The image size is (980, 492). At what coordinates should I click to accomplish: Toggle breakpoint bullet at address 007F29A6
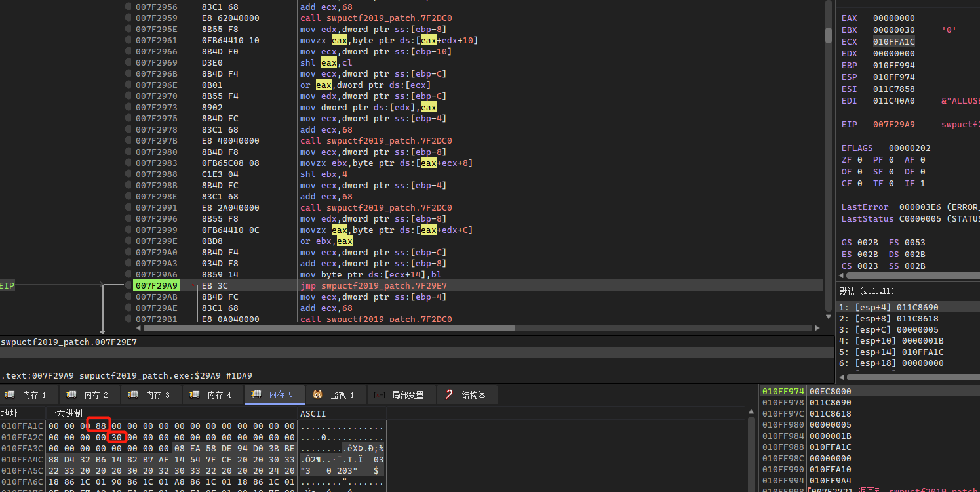128,275
